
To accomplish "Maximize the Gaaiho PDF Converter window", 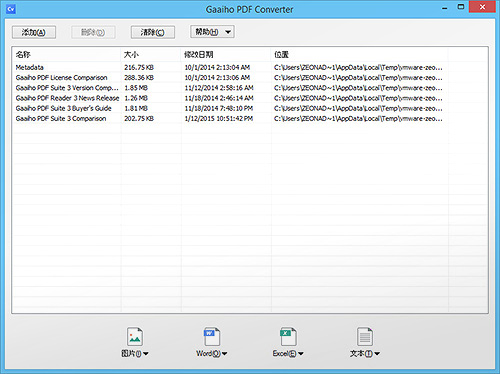I will (x=461, y=7).
